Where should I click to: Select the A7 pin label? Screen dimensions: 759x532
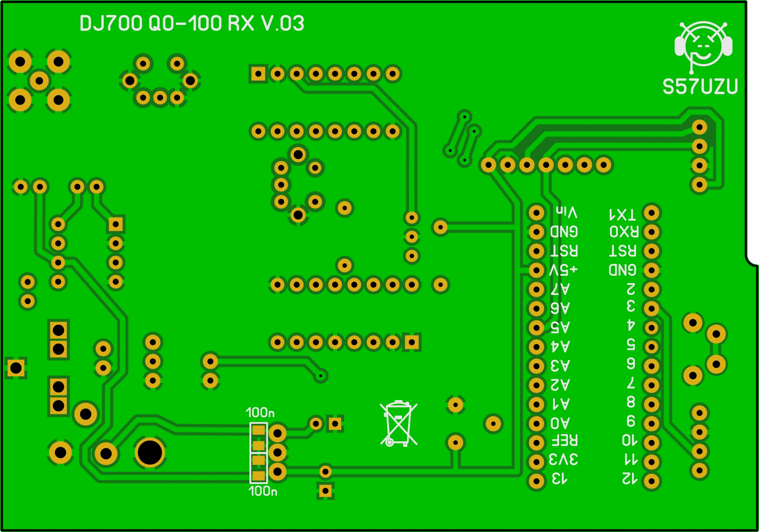tap(560, 289)
